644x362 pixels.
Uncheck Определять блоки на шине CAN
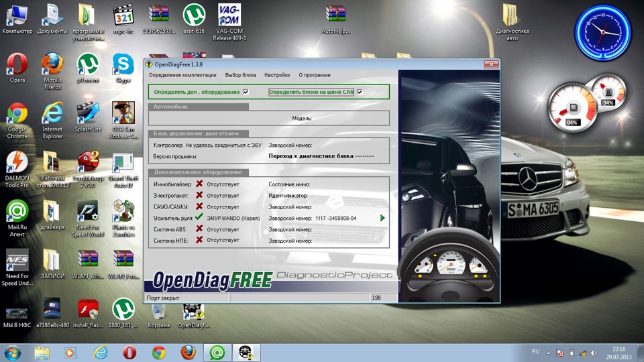click(x=360, y=92)
